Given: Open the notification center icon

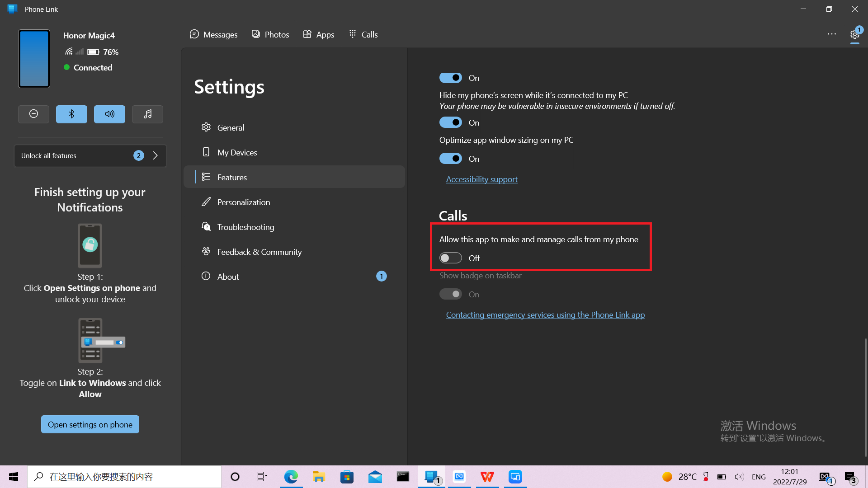Looking at the screenshot, I should pyautogui.click(x=850, y=477).
